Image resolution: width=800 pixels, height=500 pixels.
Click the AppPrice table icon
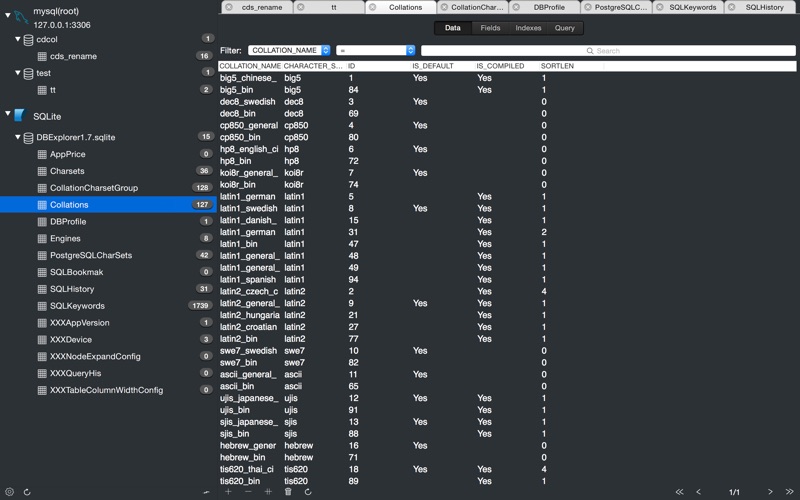click(42, 154)
